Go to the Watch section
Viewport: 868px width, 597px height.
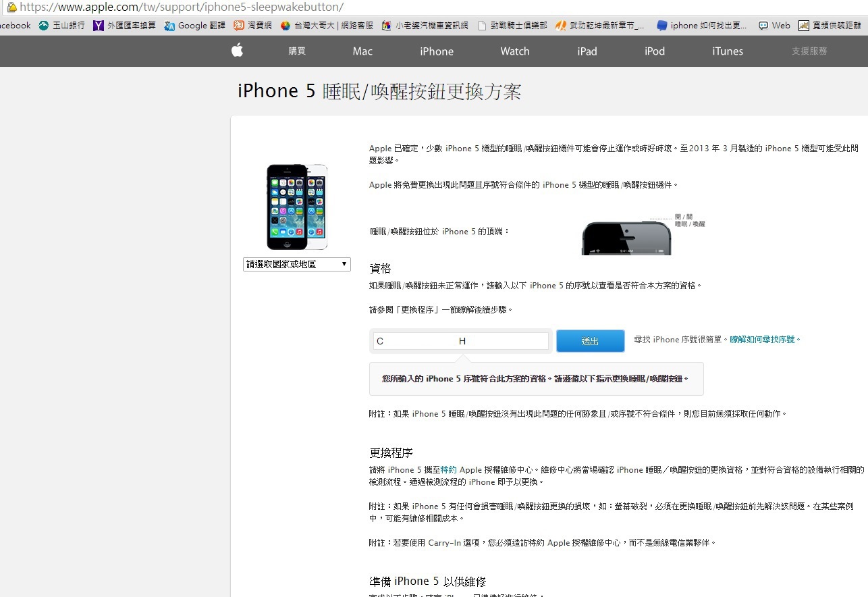point(515,51)
